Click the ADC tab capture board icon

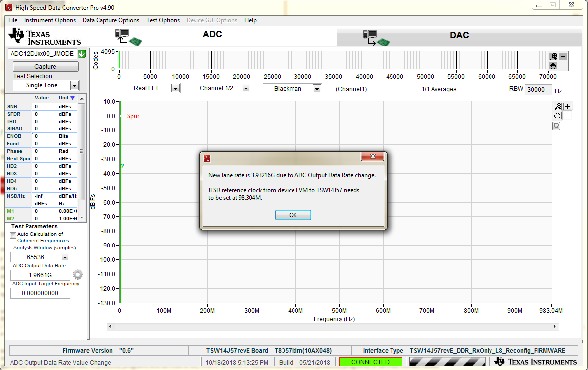coord(128,37)
